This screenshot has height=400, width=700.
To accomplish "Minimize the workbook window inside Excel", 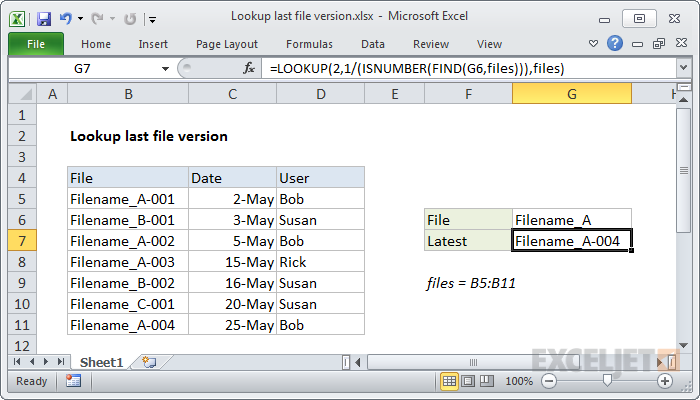I will click(x=638, y=44).
